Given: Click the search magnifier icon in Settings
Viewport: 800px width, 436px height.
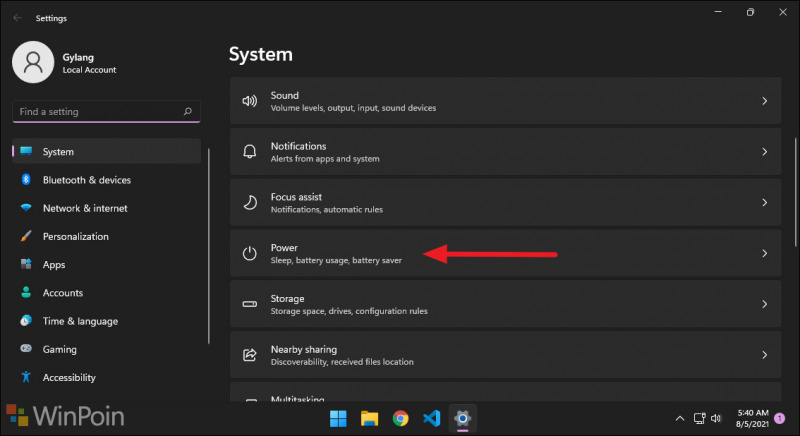Looking at the screenshot, I should point(187,112).
